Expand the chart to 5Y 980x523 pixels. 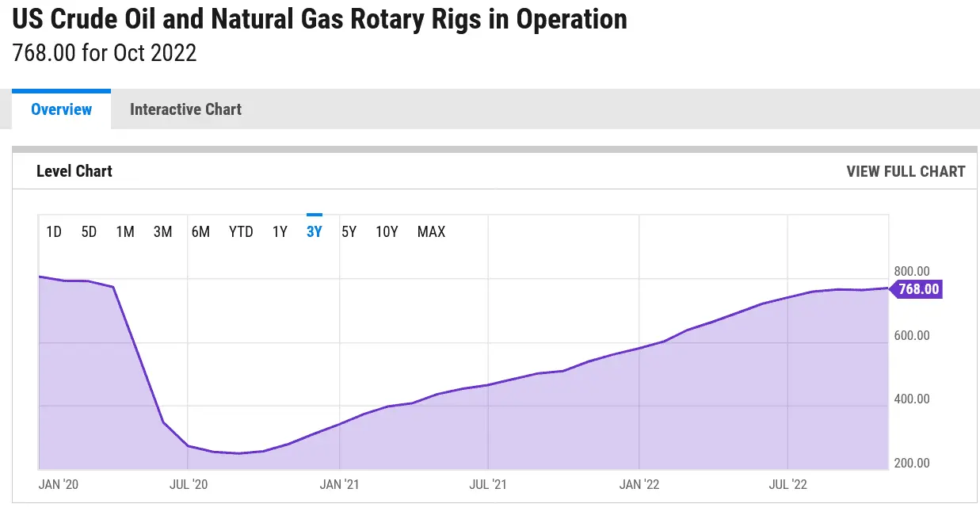pyautogui.click(x=349, y=232)
